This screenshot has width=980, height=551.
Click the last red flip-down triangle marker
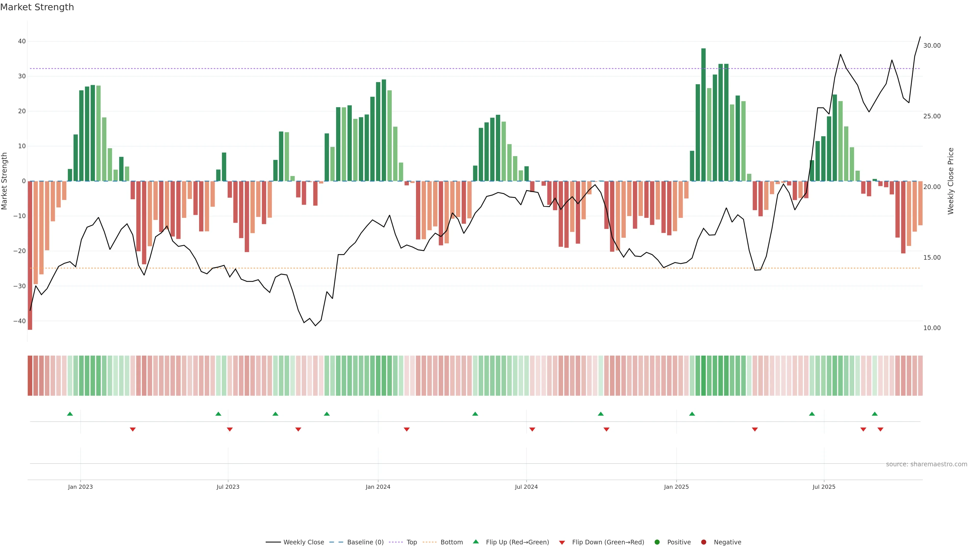coord(880,429)
